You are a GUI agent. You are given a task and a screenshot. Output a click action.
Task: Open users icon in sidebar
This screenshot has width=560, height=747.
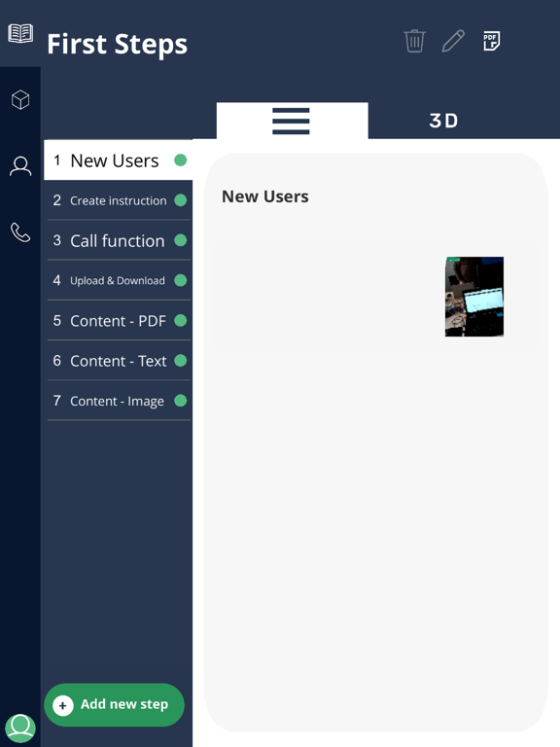point(20,166)
